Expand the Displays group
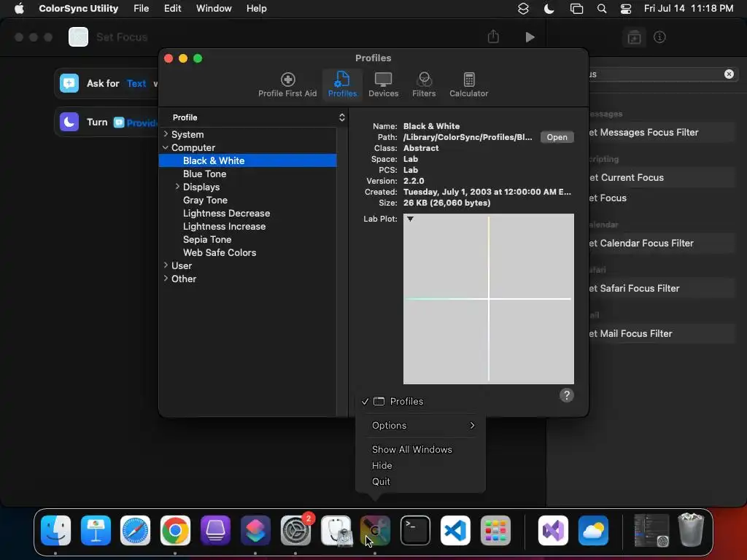 [x=177, y=187]
